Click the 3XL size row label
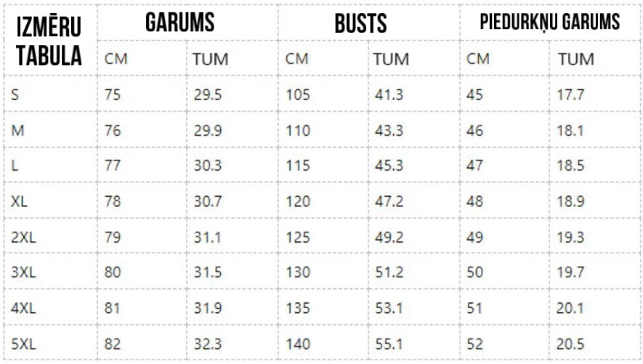The width and height of the screenshot is (643, 364). click(x=23, y=272)
